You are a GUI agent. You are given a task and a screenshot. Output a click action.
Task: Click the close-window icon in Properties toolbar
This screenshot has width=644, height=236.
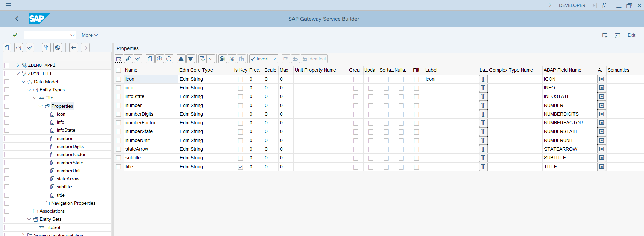click(x=119, y=59)
